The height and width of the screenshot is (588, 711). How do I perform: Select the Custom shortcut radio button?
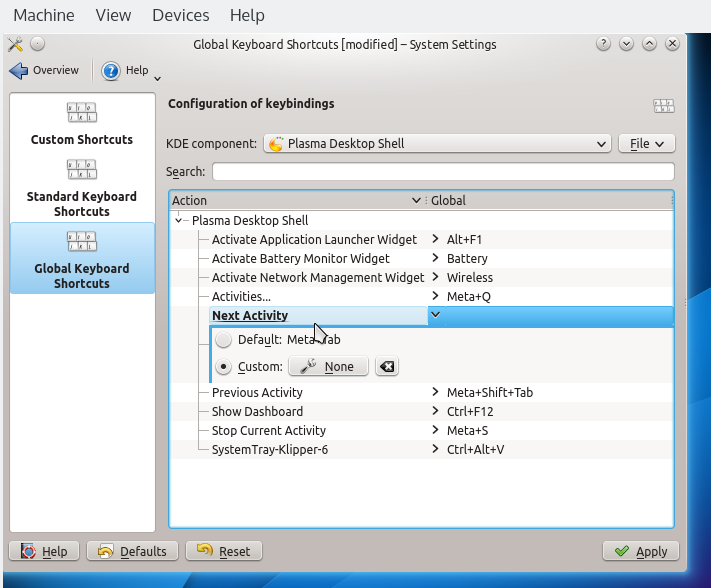click(223, 367)
